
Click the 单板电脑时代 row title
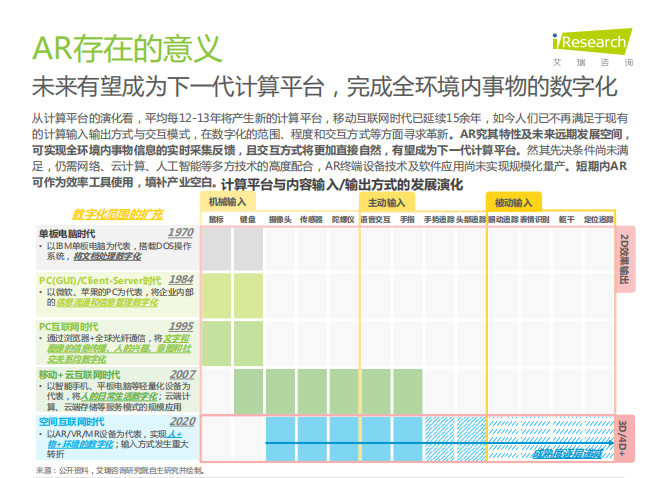67,234
